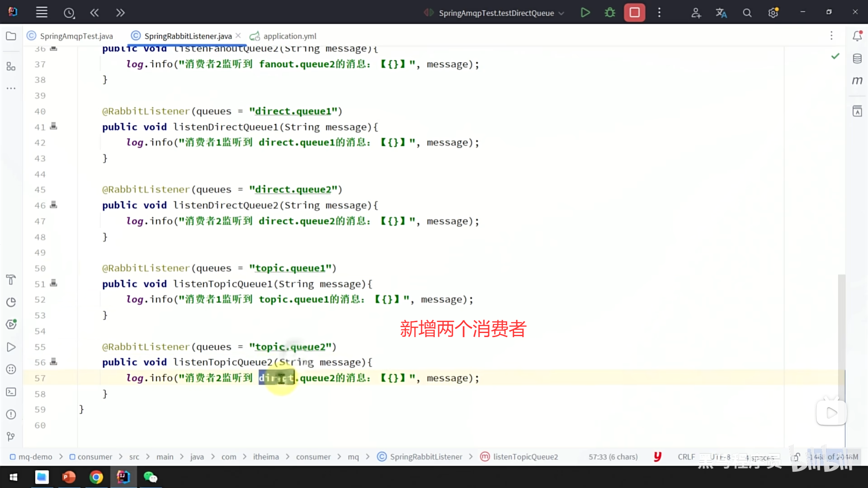Toggle the read-only lock icon in status bar
The image size is (868, 488).
pyautogui.click(x=796, y=457)
